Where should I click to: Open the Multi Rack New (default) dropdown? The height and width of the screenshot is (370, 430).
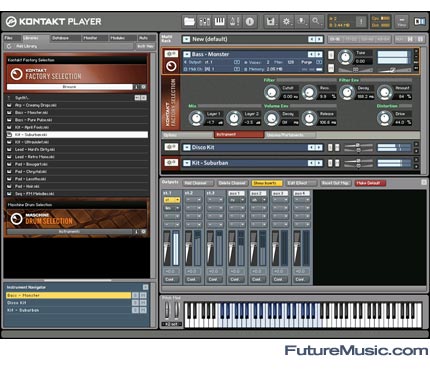coord(186,39)
